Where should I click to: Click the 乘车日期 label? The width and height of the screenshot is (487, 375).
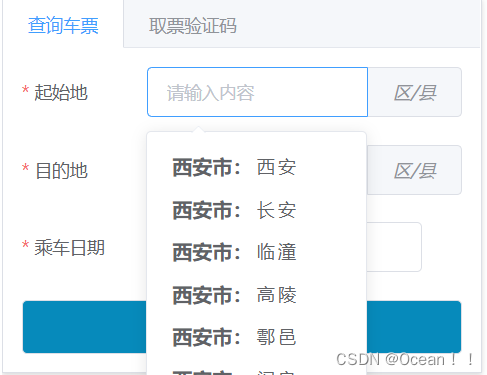click(x=70, y=247)
